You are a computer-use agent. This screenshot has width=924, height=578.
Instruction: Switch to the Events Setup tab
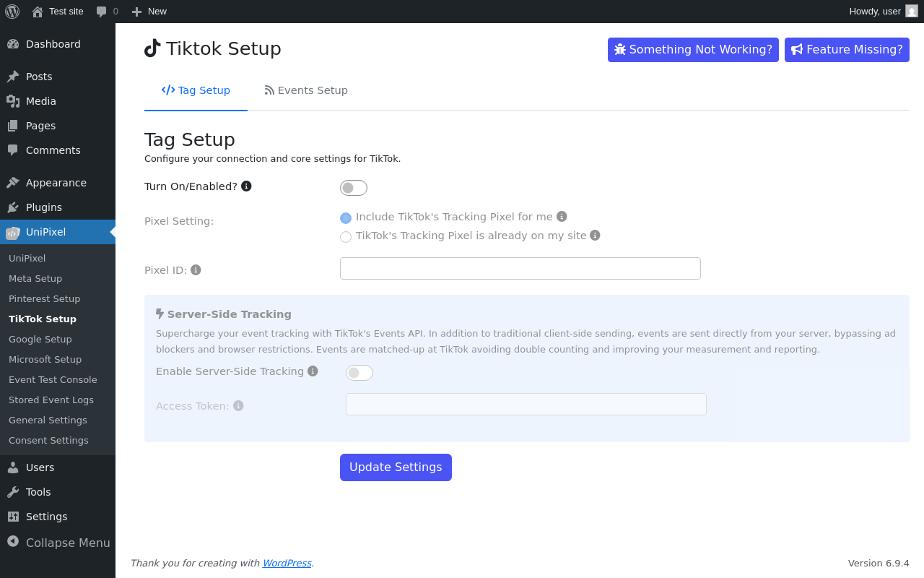coord(306,90)
